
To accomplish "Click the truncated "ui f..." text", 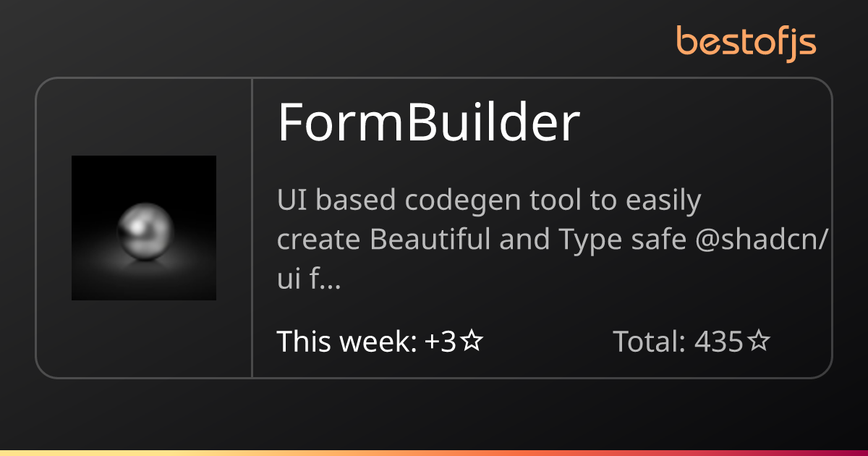I will 309,280.
